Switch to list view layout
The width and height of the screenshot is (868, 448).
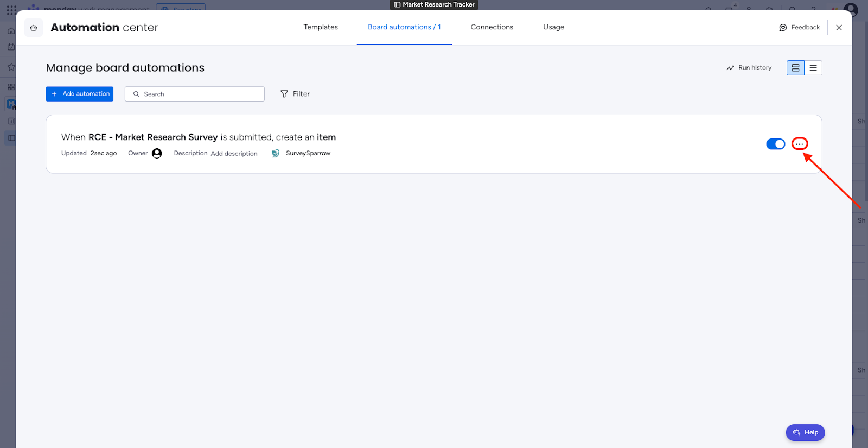pyautogui.click(x=813, y=68)
